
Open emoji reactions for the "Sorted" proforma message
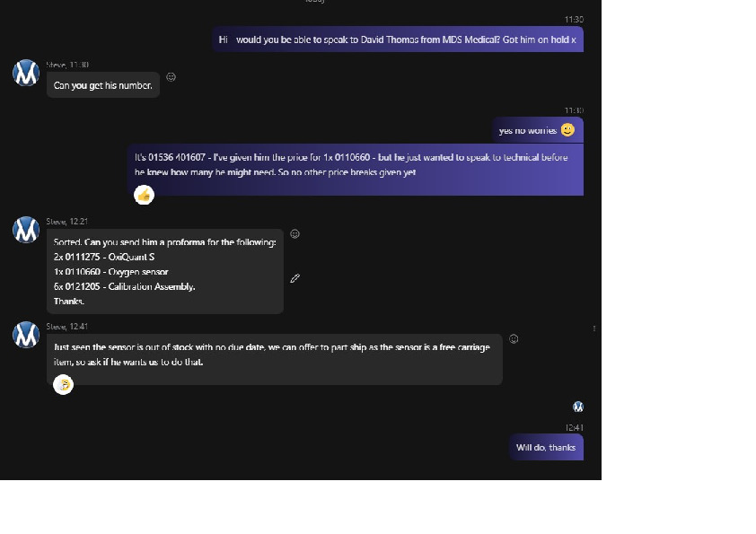click(294, 234)
